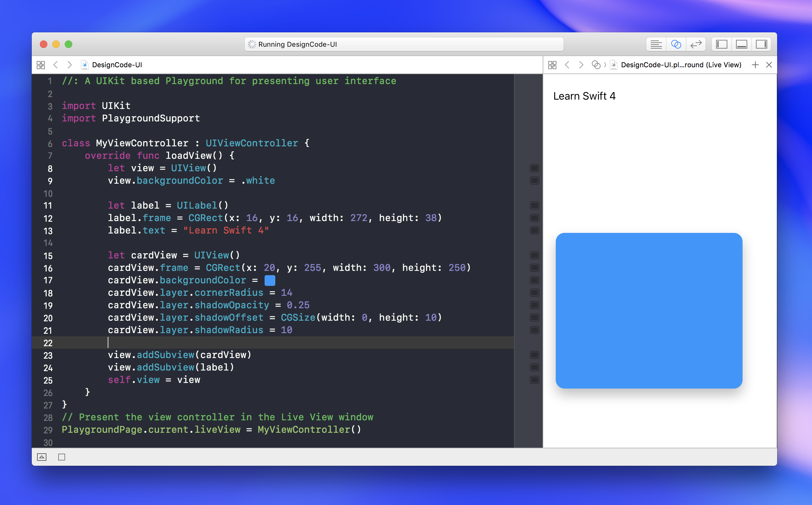812x505 pixels.
Task: Open the DesignCode-UI.pl...round (Live View) breadcrumb
Action: point(676,65)
